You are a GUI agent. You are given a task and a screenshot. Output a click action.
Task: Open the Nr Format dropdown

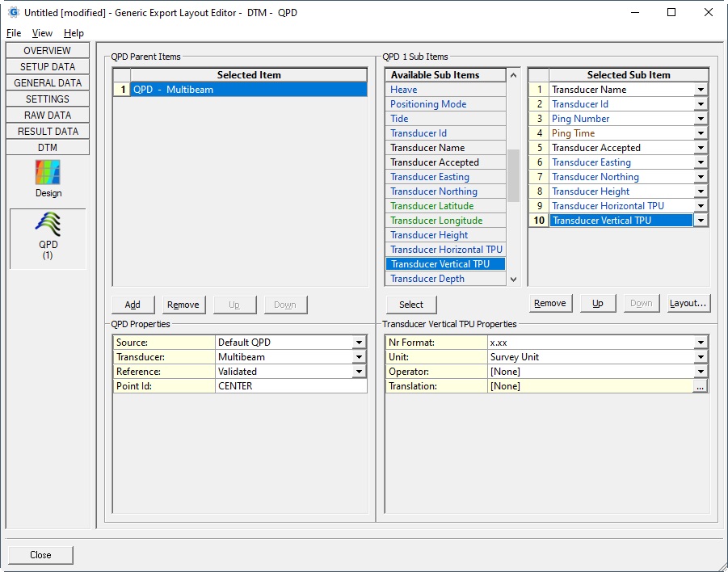tap(700, 343)
